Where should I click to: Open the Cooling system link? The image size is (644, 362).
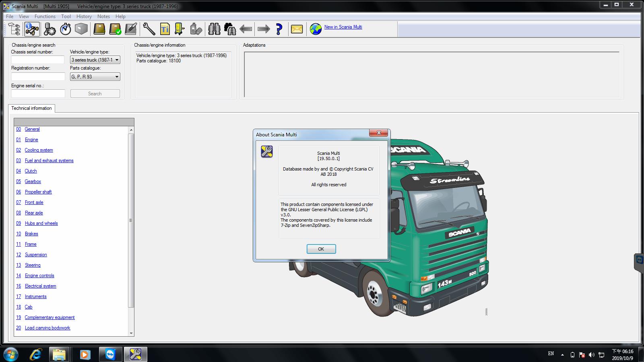[x=39, y=150]
